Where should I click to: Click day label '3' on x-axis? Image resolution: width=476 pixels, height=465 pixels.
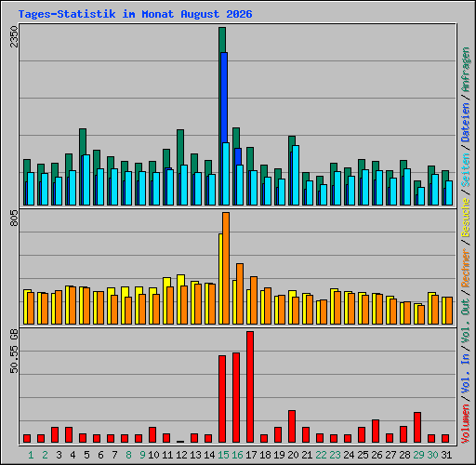tap(59, 455)
